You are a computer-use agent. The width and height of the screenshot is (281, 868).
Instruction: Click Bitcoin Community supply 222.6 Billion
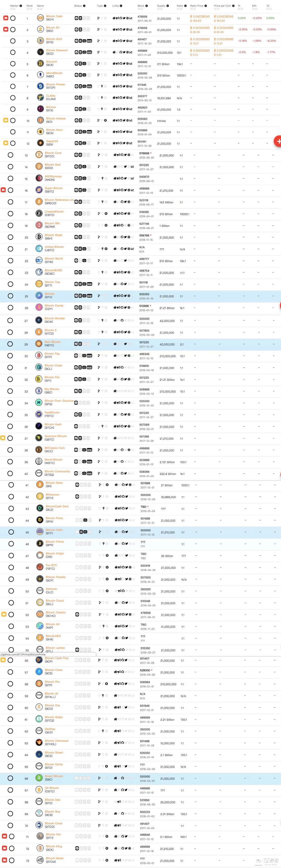(168, 474)
